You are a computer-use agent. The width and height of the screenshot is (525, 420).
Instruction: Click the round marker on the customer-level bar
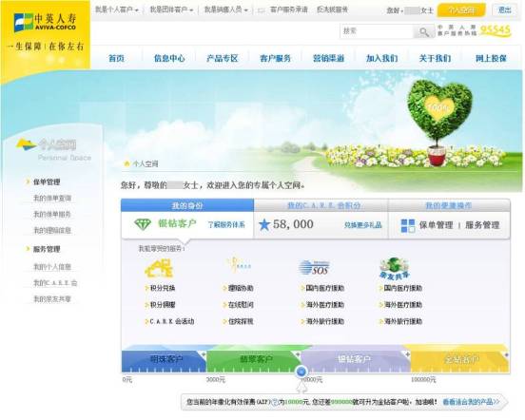[x=301, y=372]
